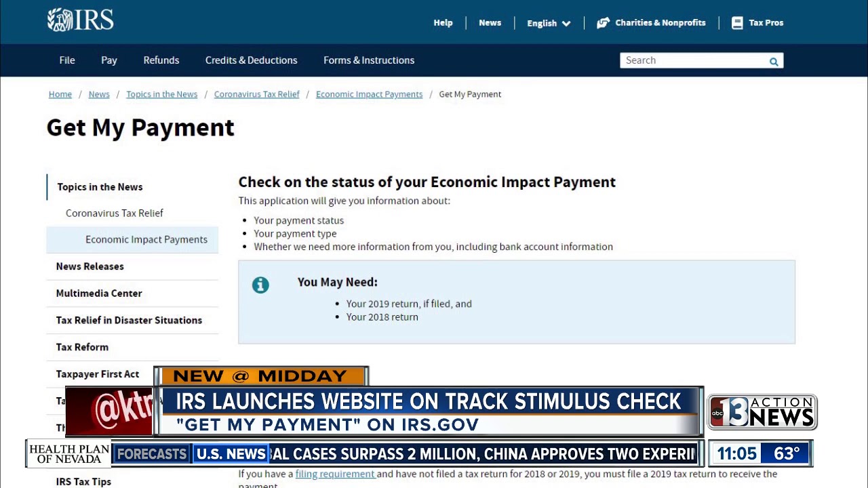Click the 63° temperature display
This screenshot has height=488, width=868.
[787, 453]
